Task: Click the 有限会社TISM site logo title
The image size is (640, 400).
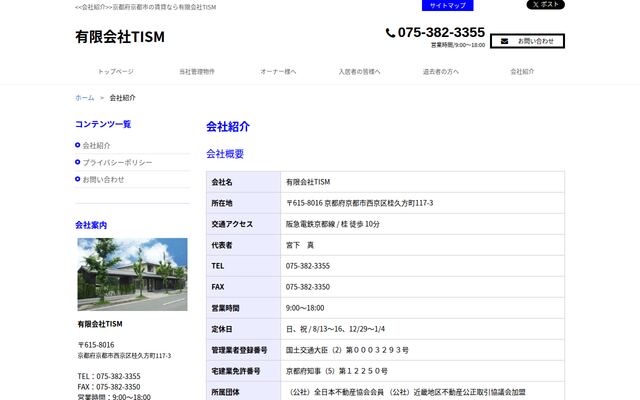Action: click(x=120, y=37)
